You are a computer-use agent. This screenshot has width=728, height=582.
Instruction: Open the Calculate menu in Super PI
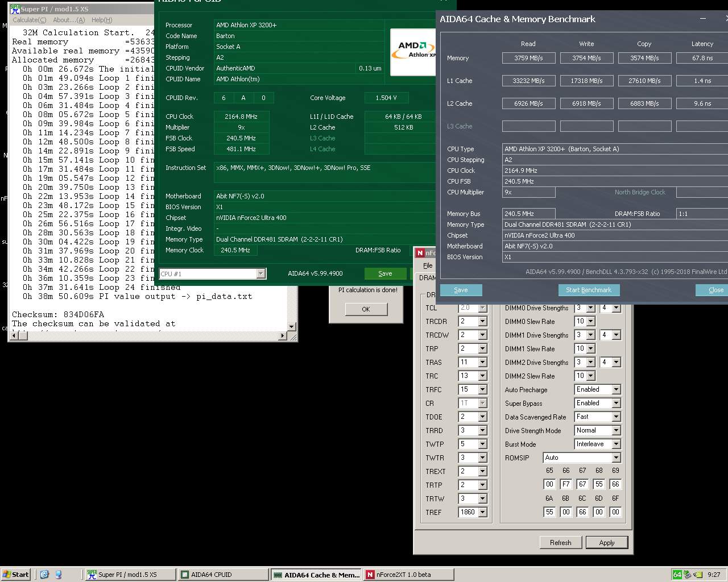click(29, 20)
